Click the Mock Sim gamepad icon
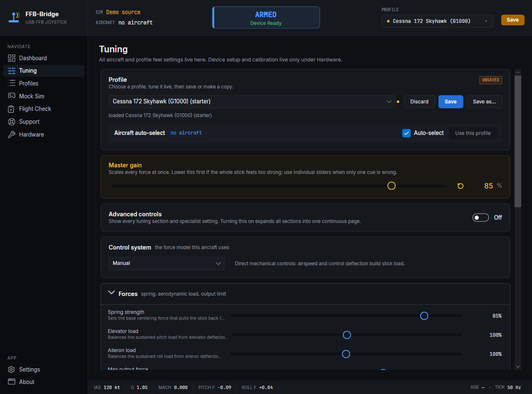532x394 pixels. point(12,96)
